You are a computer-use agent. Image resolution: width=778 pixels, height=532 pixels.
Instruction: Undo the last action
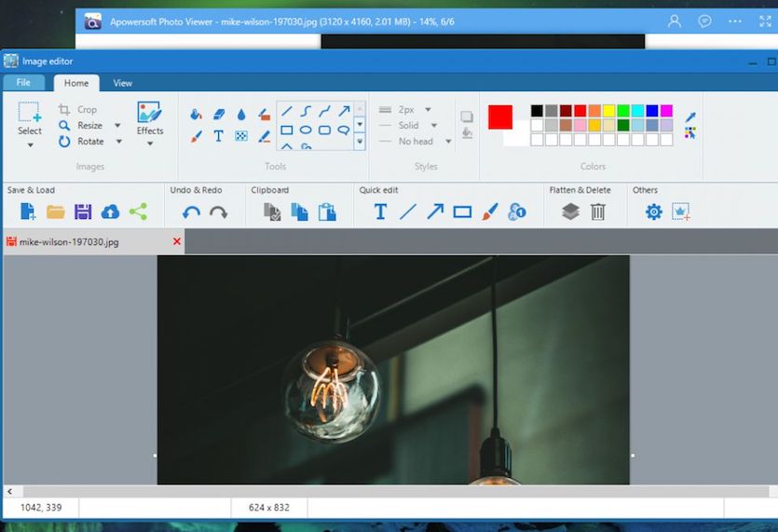[x=191, y=212]
